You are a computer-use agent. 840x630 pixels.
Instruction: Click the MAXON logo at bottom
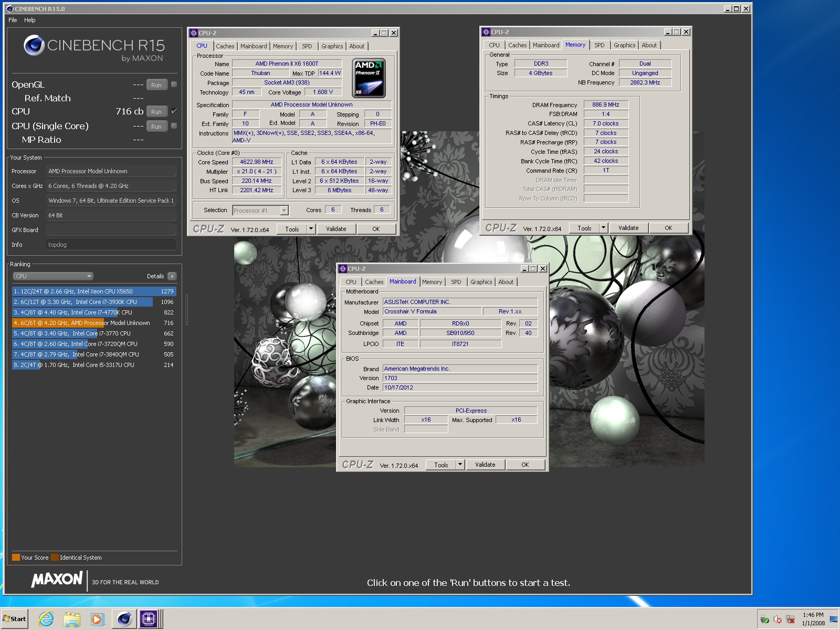click(x=57, y=580)
